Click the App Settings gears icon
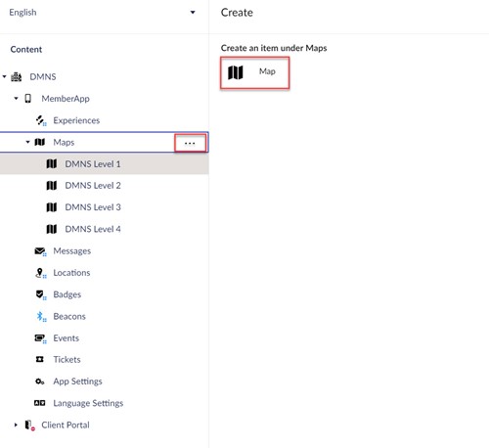489x448 pixels. 39,381
